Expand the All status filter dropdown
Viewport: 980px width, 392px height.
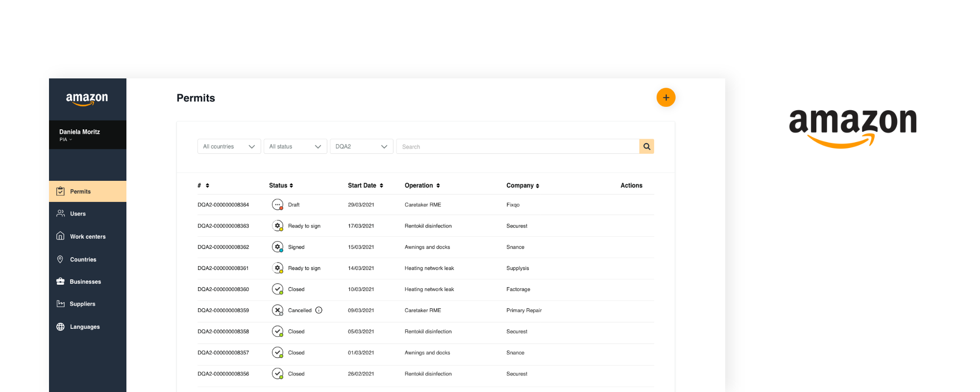click(x=295, y=147)
